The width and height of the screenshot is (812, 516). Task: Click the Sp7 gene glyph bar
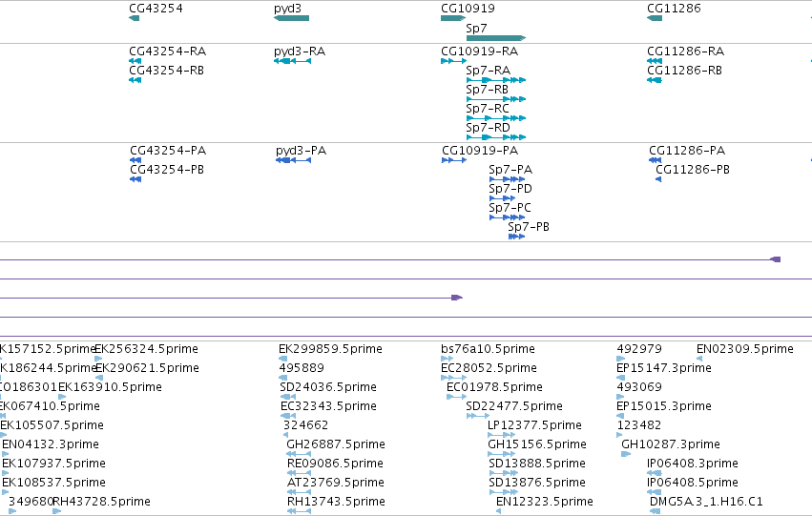coord(496,38)
